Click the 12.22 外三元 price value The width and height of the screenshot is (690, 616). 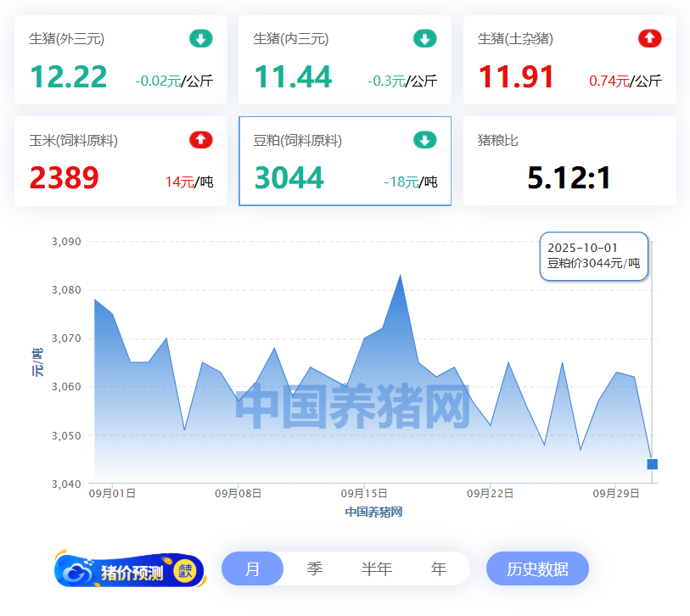coord(69,77)
